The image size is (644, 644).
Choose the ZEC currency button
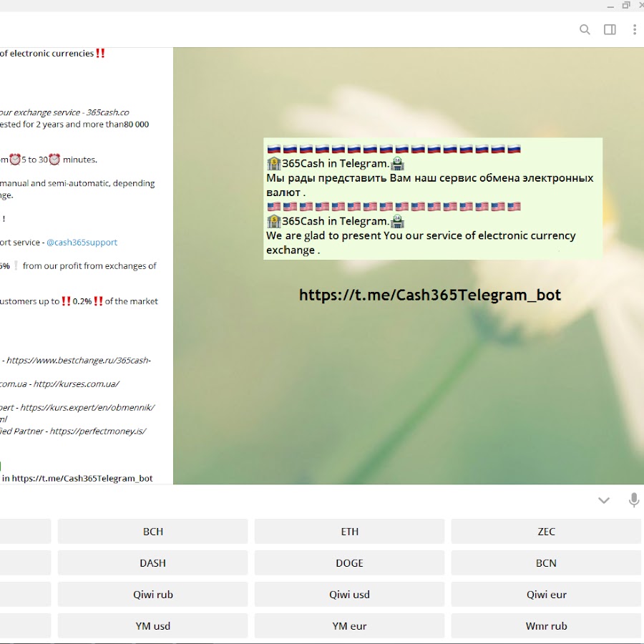(546, 532)
